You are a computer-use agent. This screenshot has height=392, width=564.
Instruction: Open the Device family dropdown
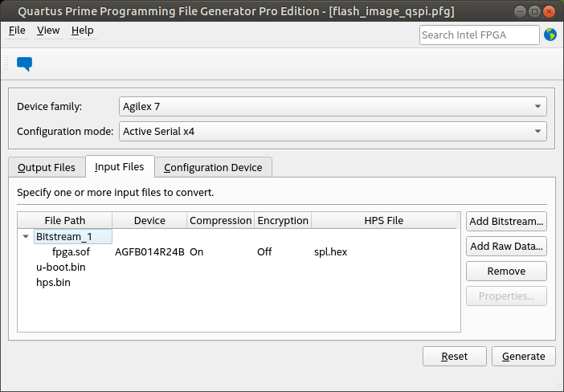coord(333,106)
